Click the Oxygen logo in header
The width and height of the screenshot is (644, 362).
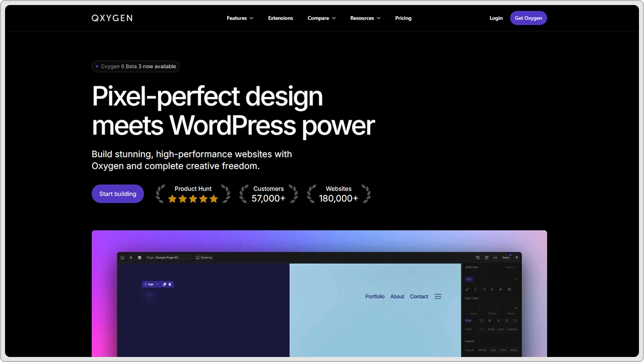click(x=112, y=18)
